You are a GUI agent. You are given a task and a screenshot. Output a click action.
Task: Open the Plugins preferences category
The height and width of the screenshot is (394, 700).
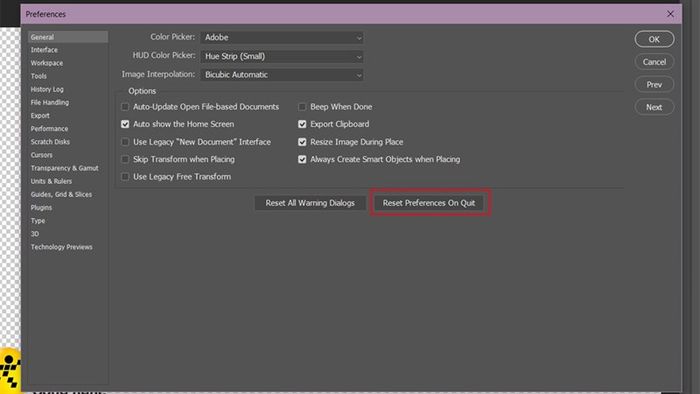[41, 207]
